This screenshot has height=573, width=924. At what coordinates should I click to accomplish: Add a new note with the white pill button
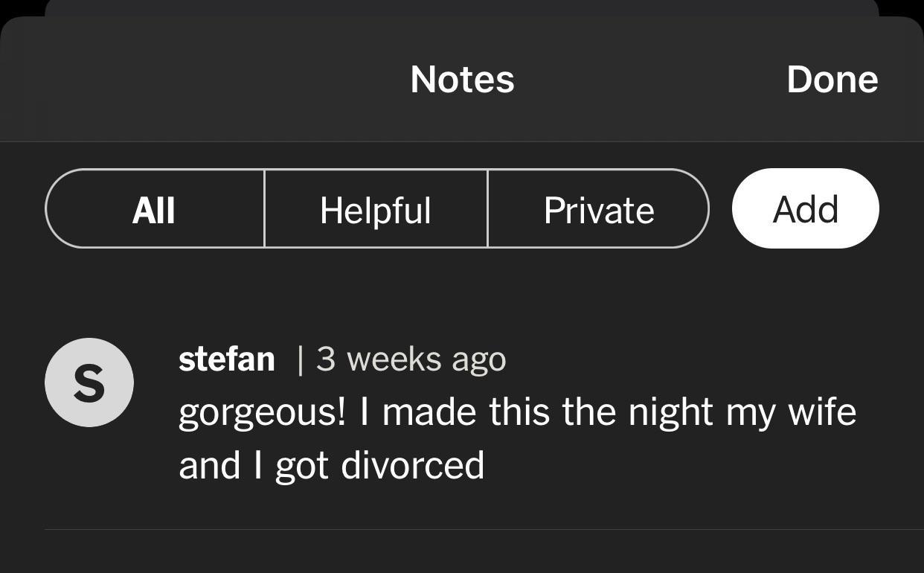coord(805,208)
